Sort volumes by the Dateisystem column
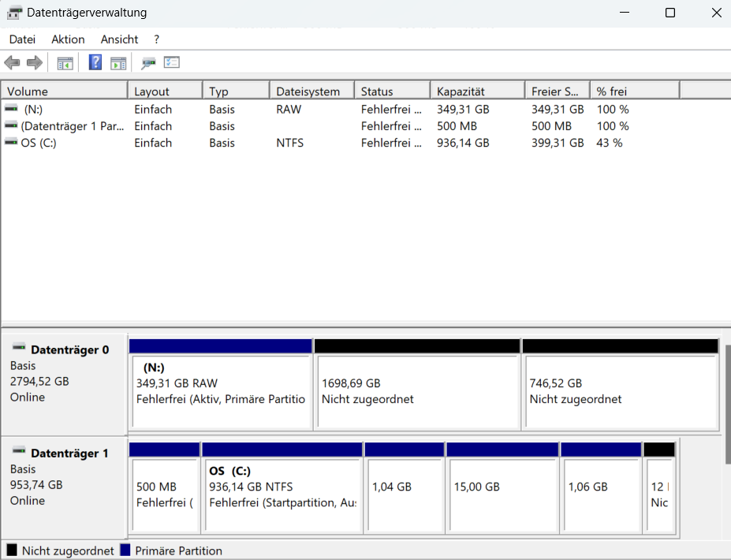Image resolution: width=731 pixels, height=560 pixels. click(311, 89)
